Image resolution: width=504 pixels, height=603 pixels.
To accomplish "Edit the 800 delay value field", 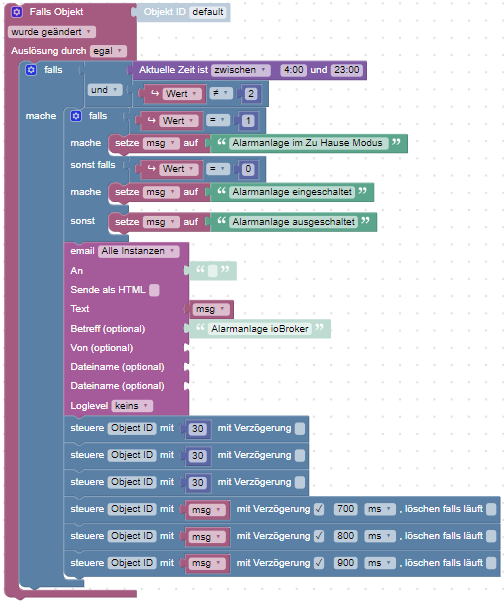I will click(x=346, y=536).
